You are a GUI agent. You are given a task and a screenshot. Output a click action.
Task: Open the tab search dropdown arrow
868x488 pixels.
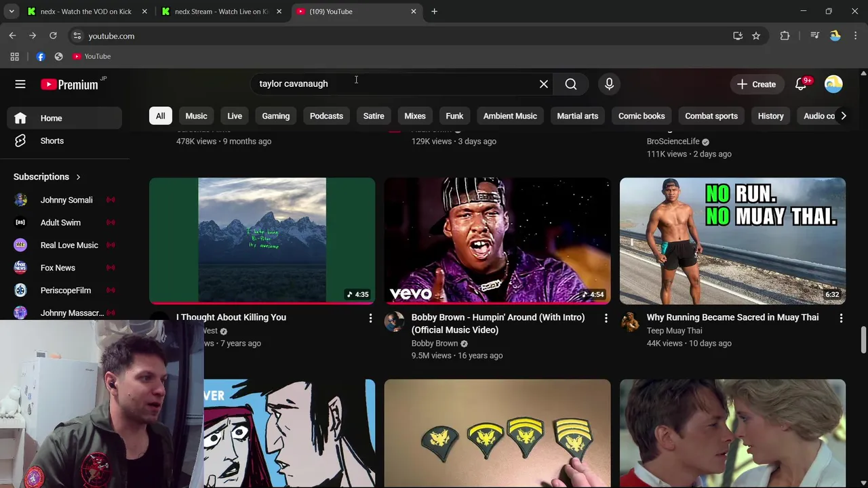tap(12, 12)
